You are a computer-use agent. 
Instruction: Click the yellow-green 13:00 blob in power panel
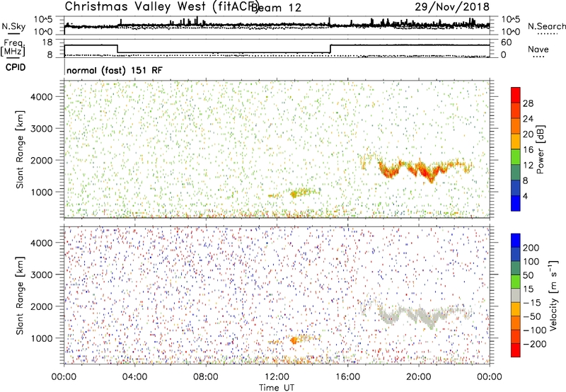pos(294,195)
